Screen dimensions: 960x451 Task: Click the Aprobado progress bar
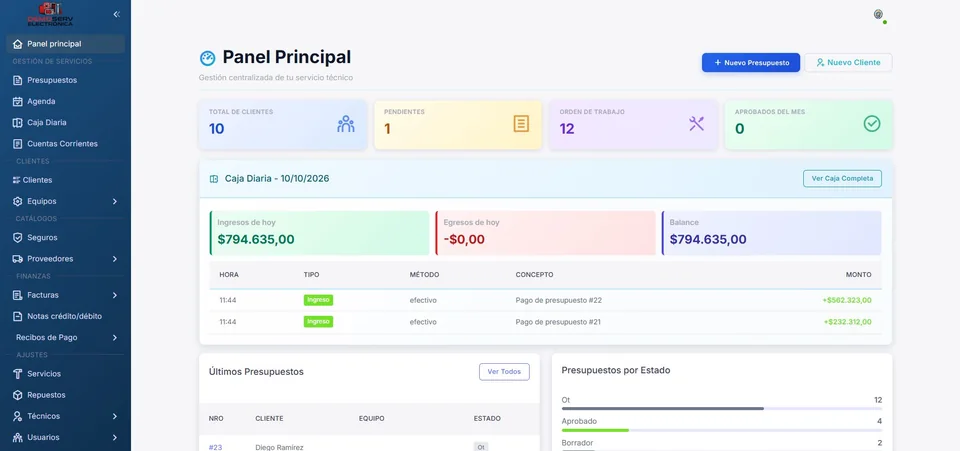pyautogui.click(x=722, y=430)
